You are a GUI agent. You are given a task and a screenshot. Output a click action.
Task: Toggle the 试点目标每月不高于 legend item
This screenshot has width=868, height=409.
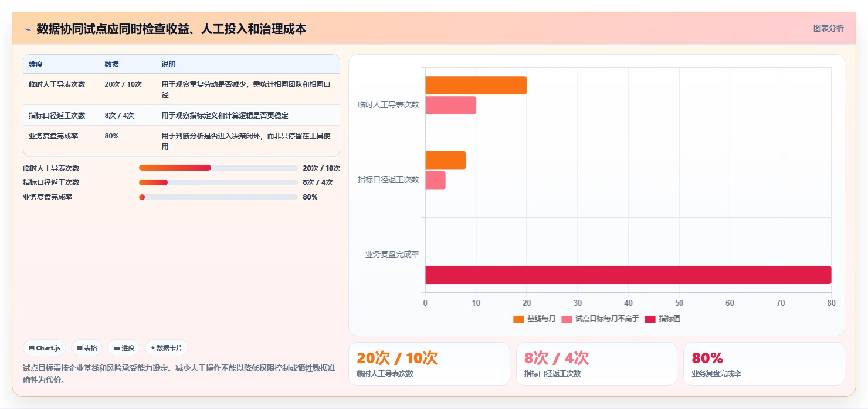[x=600, y=319]
